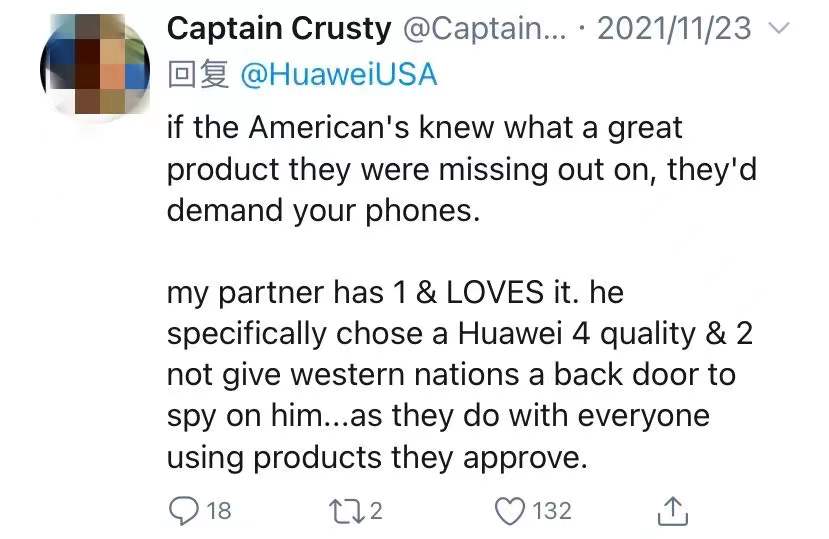The width and height of the screenshot is (829, 539).
Task: Open the @Captain... username handle
Action: point(485,29)
